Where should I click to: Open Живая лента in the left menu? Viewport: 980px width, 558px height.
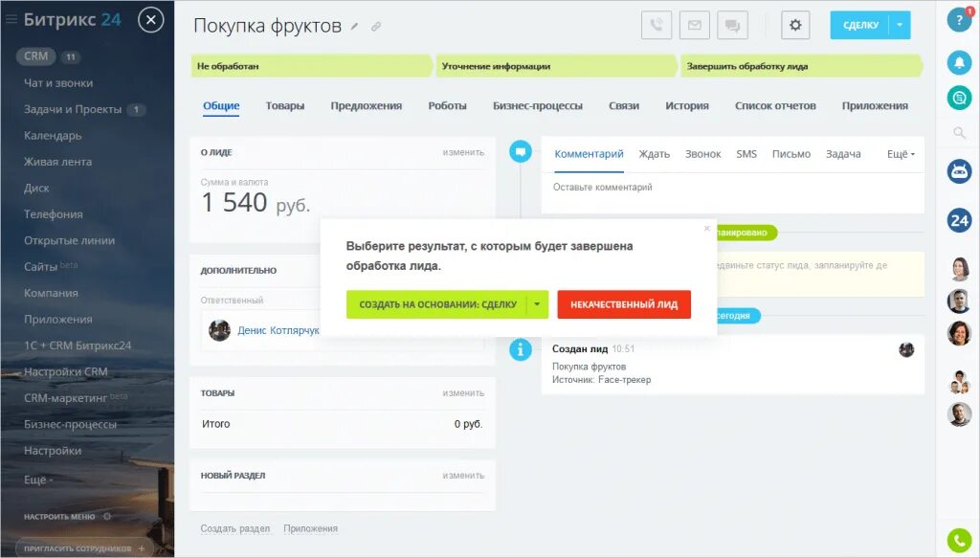coord(57,162)
